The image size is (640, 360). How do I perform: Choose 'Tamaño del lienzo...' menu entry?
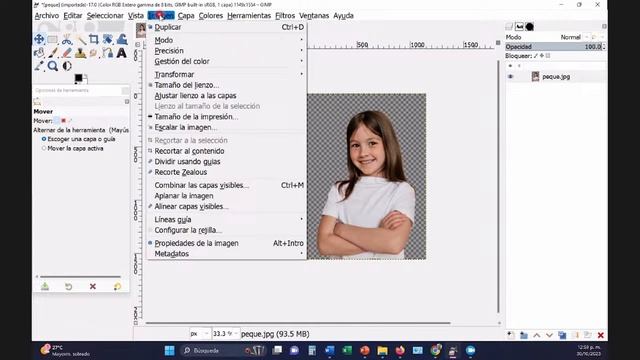[226, 85]
